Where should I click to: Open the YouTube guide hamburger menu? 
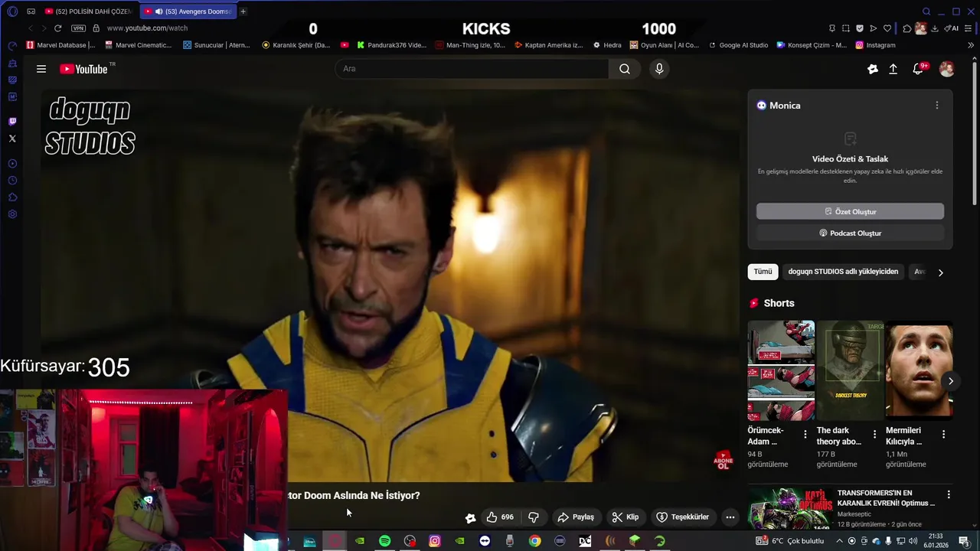pos(41,69)
